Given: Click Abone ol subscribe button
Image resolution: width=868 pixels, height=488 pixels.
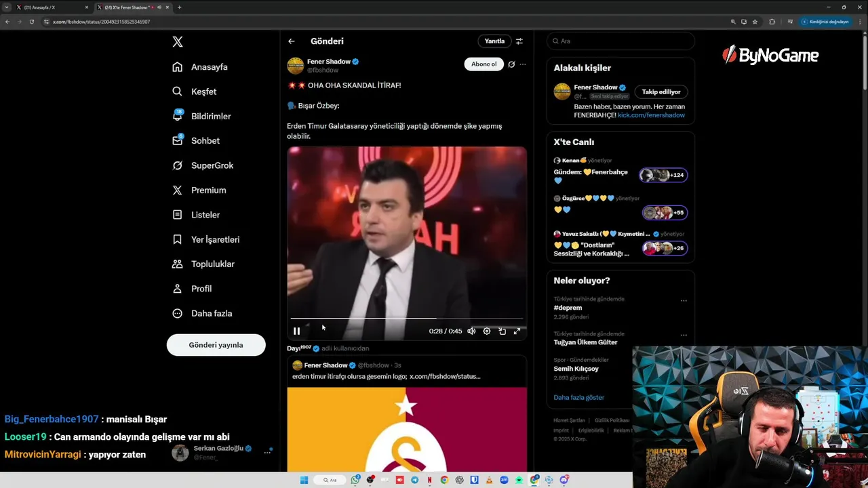Looking at the screenshot, I should pos(484,64).
